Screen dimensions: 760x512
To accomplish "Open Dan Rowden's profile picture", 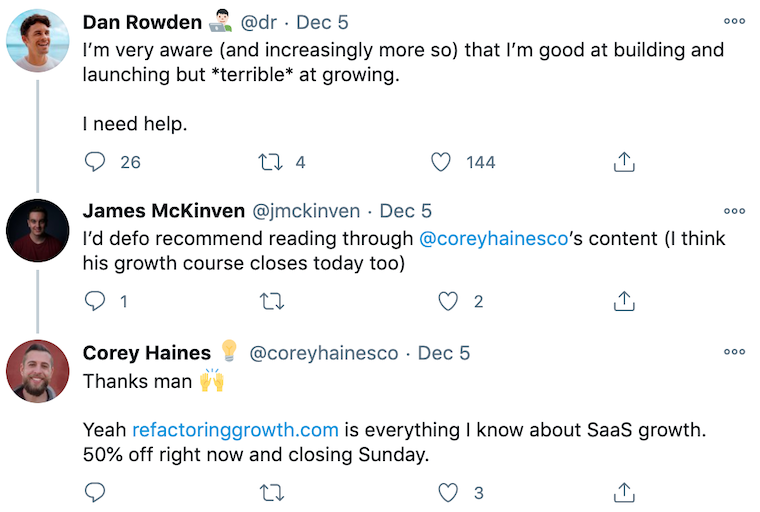I will click(37, 41).
